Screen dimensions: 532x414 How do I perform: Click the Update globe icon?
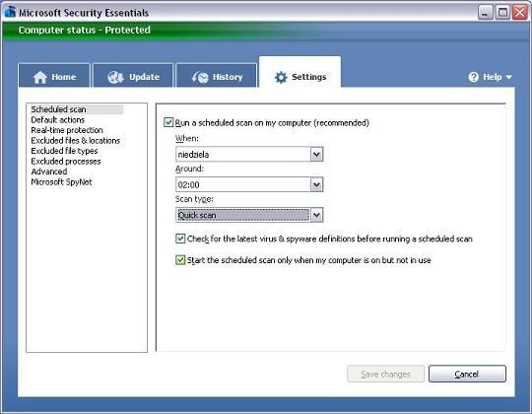115,77
